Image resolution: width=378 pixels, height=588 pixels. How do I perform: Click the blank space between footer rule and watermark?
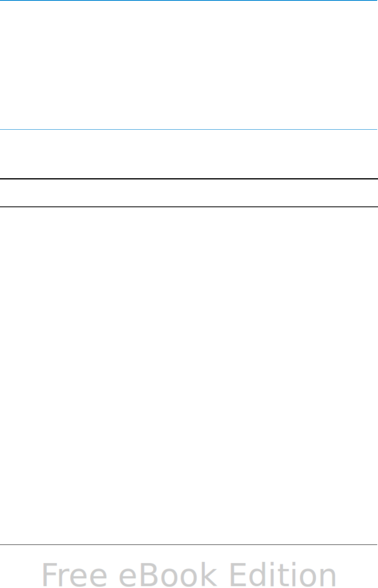click(x=189, y=553)
